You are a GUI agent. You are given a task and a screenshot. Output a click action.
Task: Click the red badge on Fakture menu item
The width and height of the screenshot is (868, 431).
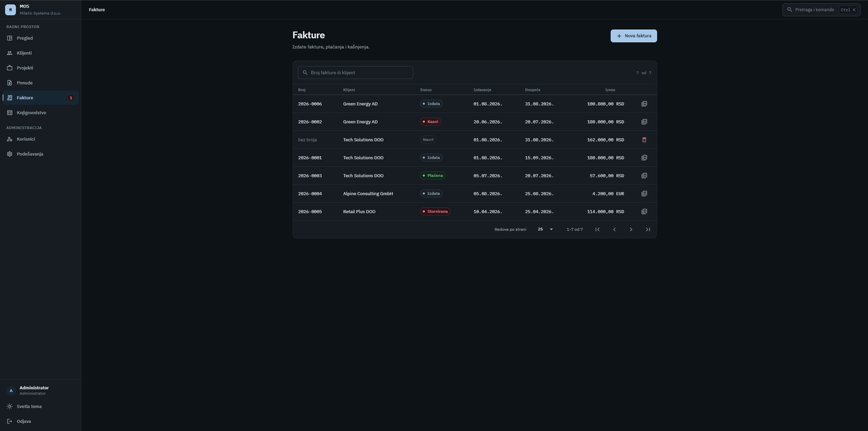pos(71,98)
